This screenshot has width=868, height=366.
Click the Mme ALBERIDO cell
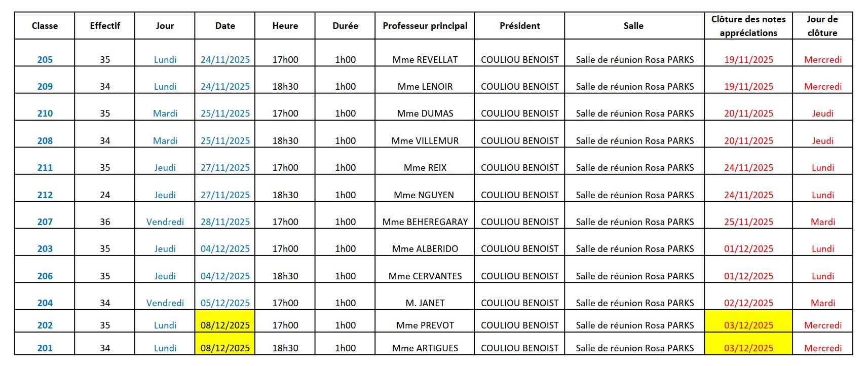[425, 248]
